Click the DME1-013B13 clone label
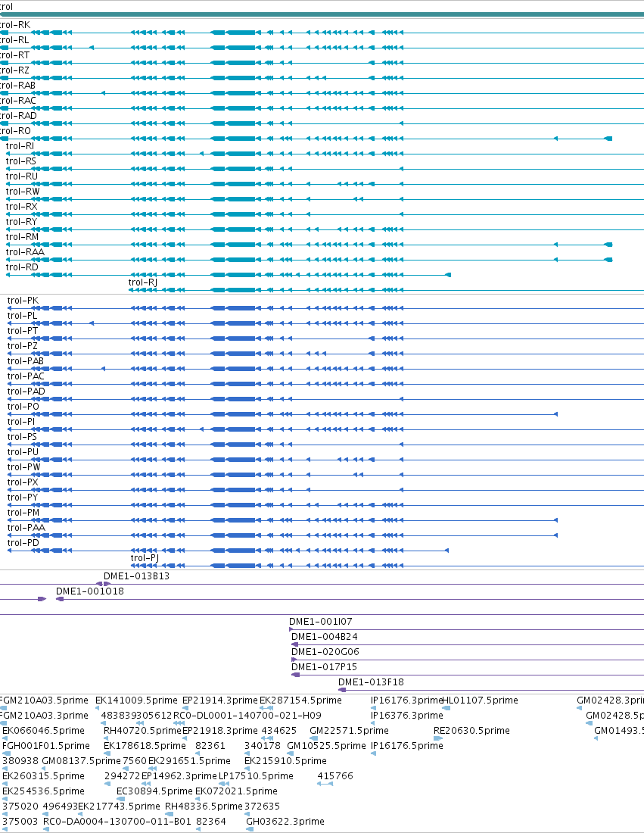Viewport: 644px width, 833px height. [x=136, y=576]
